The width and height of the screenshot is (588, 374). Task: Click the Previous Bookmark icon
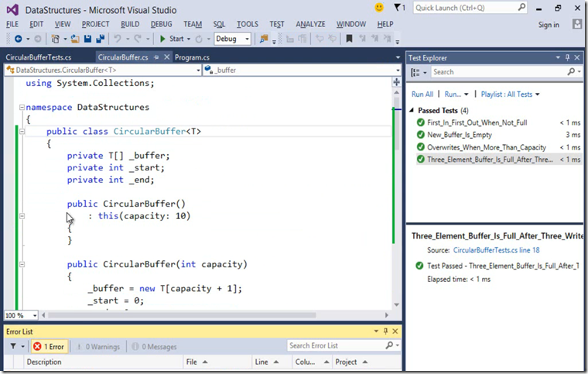(362, 39)
